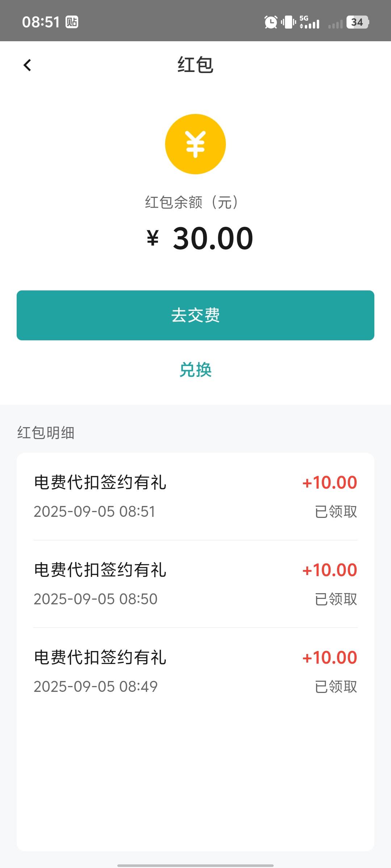Tap 已领取 status on the 08:50 record

tap(336, 599)
